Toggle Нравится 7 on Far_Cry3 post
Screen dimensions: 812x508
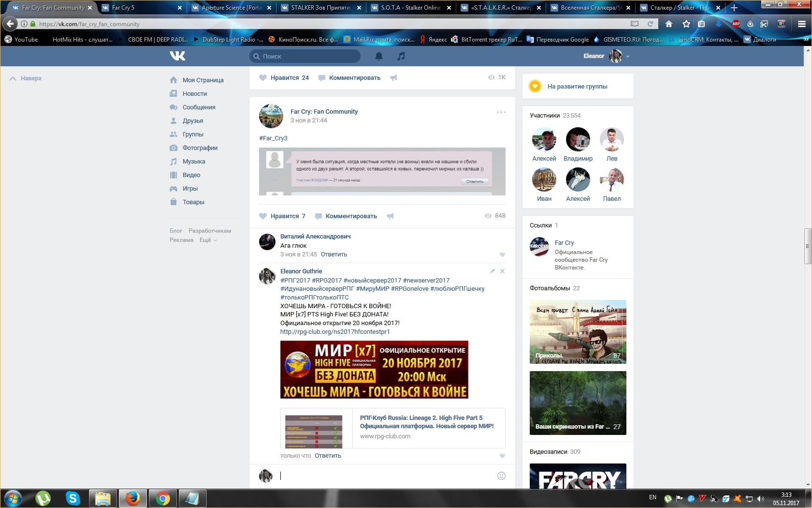click(282, 216)
